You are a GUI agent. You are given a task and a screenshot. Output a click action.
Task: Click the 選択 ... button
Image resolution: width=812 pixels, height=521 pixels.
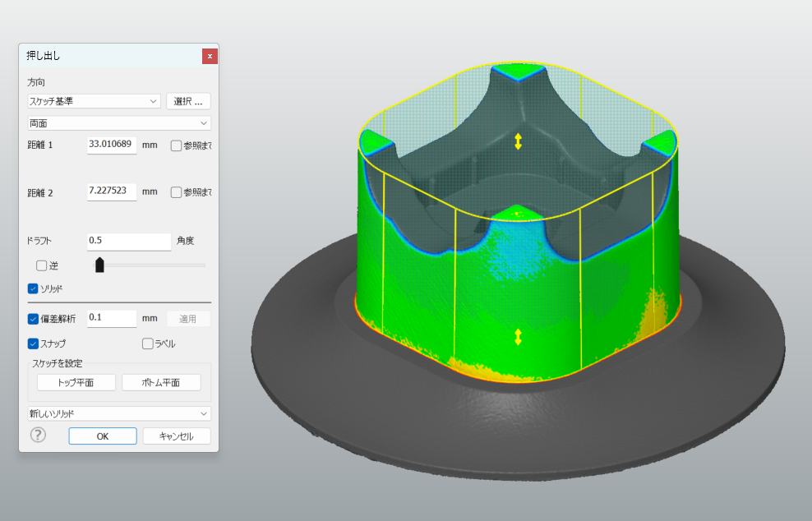click(188, 101)
